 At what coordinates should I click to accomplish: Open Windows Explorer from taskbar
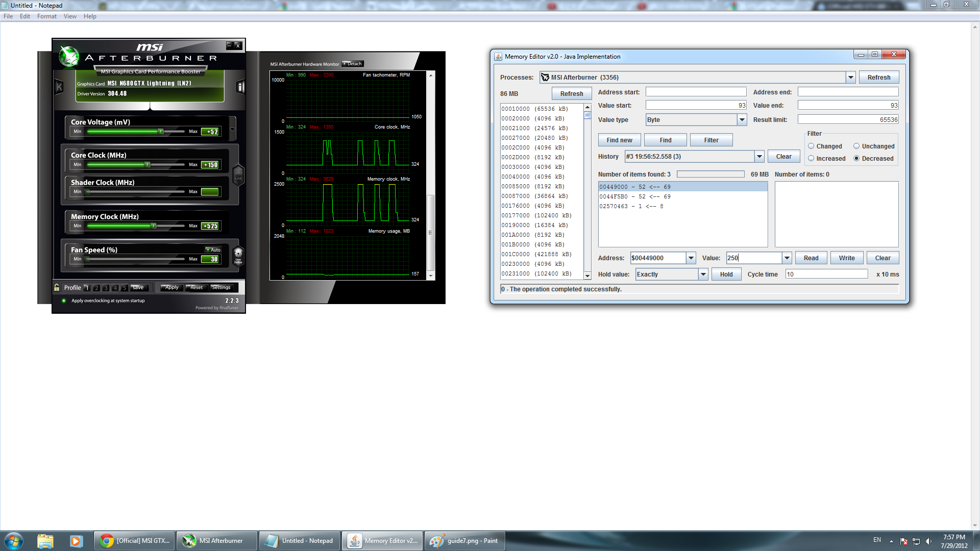(x=45, y=541)
